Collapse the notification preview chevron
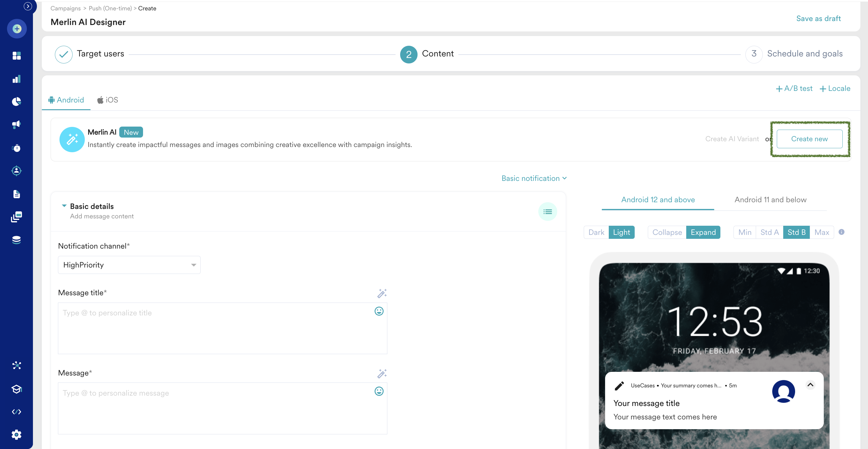The image size is (868, 449). (810, 385)
